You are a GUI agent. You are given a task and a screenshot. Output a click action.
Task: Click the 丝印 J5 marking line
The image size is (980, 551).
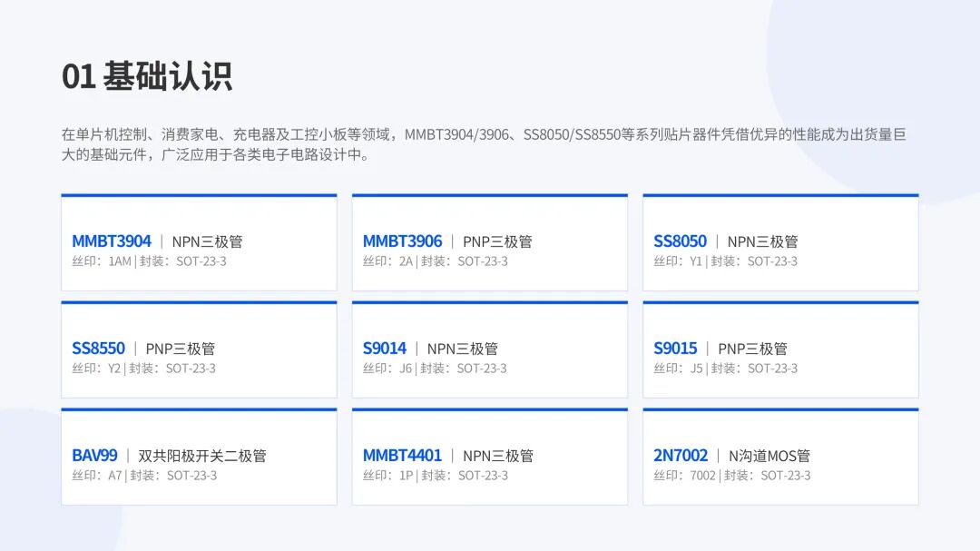725,369
